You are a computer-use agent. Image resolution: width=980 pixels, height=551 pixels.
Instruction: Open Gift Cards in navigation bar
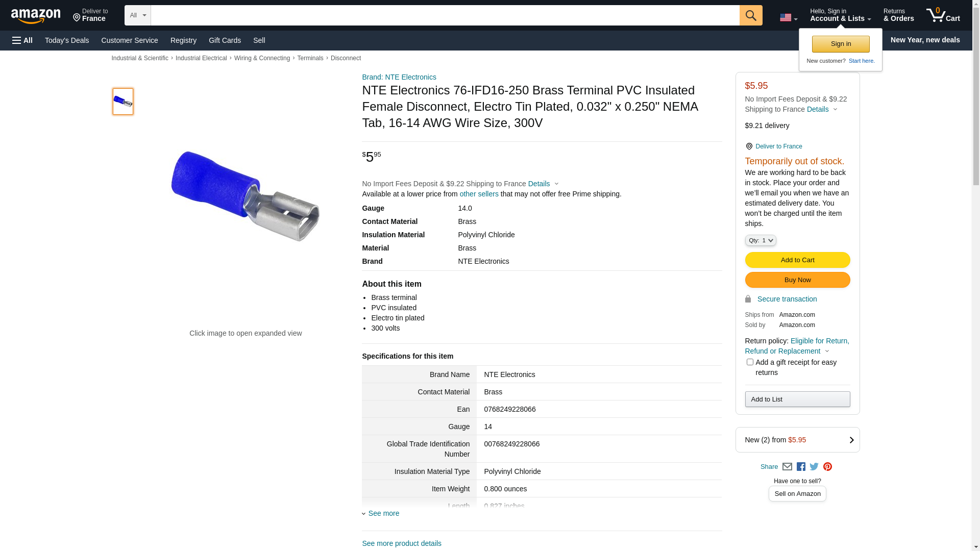pyautogui.click(x=225, y=40)
